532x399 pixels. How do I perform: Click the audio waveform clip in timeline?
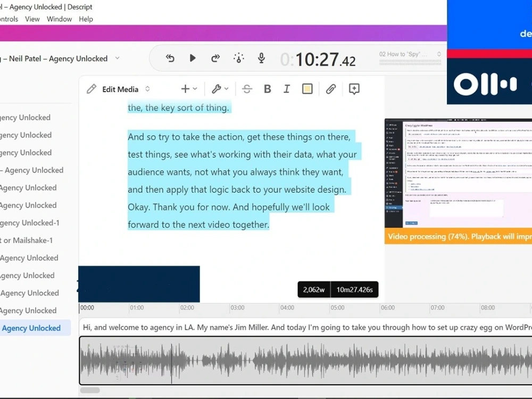tap(305, 361)
